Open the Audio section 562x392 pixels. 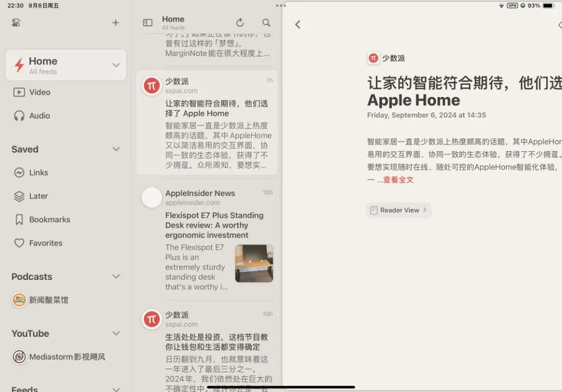pos(66,115)
